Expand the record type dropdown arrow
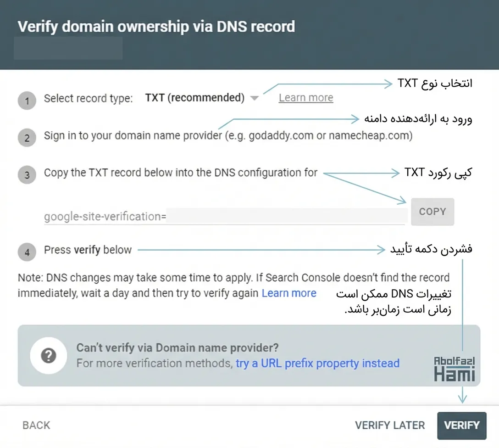Screen dimensions: 499x448 pos(255,98)
